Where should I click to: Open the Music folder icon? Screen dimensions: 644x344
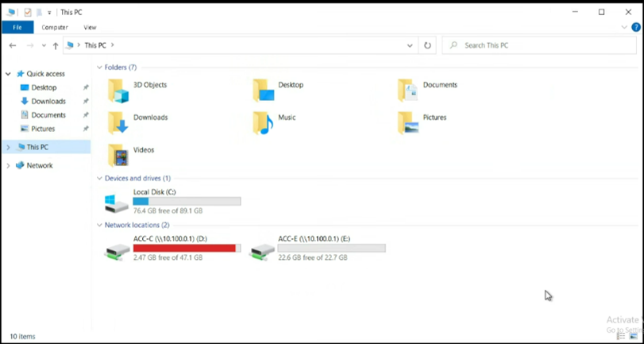click(263, 122)
